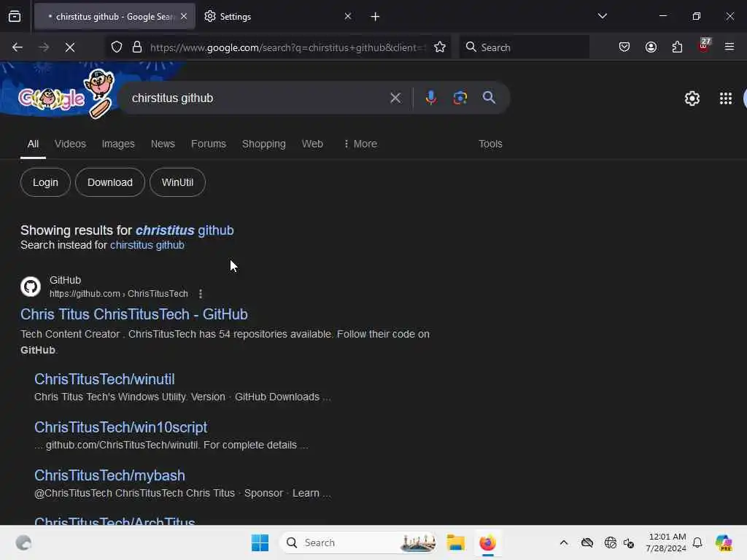Close the Settings tab

[x=348, y=17]
